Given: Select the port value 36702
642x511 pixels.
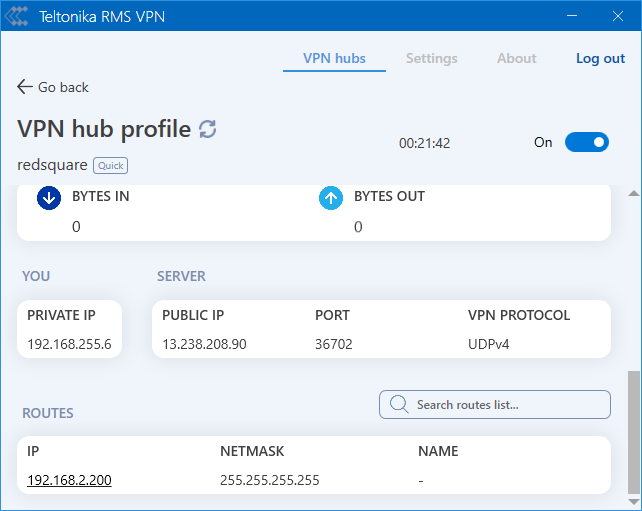Looking at the screenshot, I should point(334,344).
